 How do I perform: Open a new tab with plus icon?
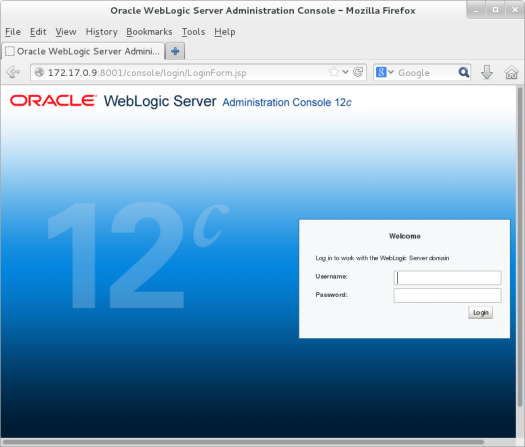pos(175,51)
